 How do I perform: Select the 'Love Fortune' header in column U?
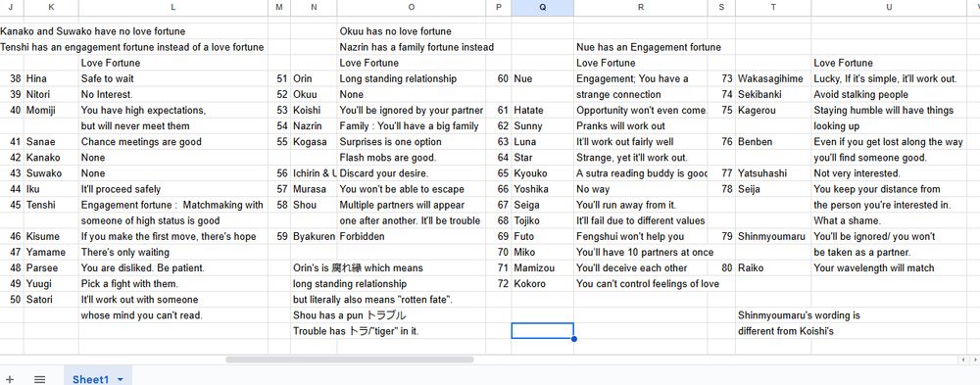(x=889, y=63)
